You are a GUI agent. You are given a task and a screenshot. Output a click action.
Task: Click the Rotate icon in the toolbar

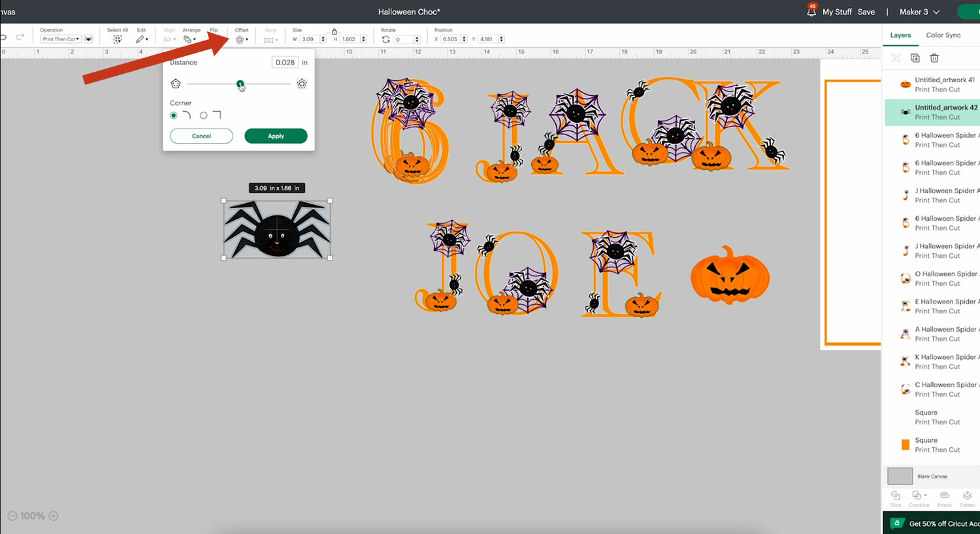point(386,39)
